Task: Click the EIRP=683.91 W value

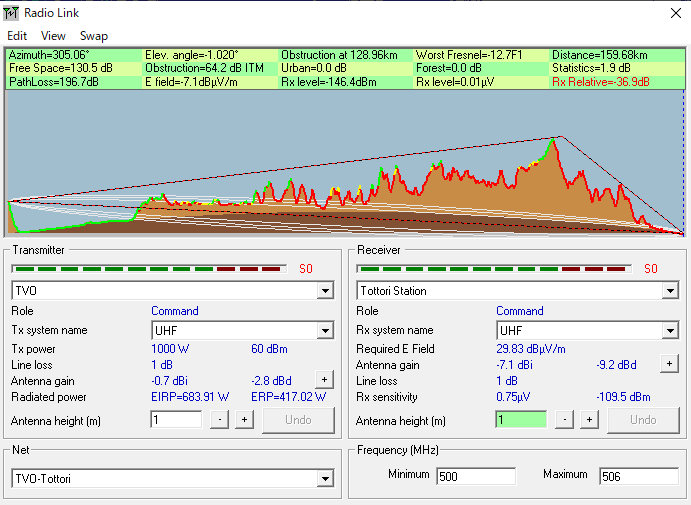Action: pos(190,397)
